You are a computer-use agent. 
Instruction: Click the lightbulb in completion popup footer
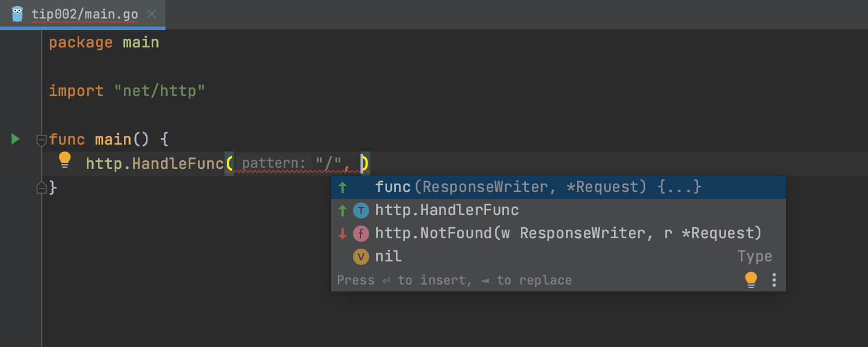pyautogui.click(x=751, y=280)
